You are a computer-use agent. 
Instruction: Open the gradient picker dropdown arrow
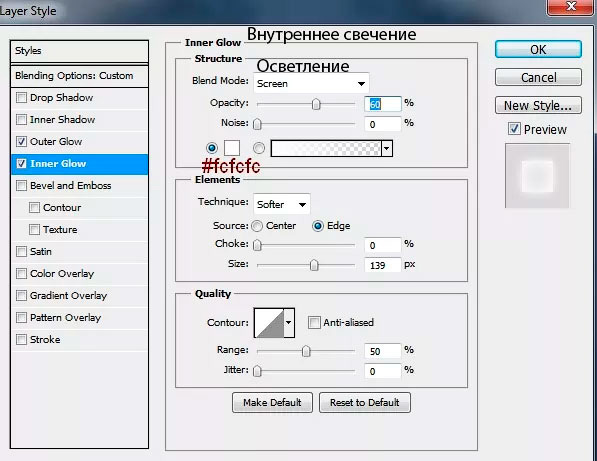[387, 148]
